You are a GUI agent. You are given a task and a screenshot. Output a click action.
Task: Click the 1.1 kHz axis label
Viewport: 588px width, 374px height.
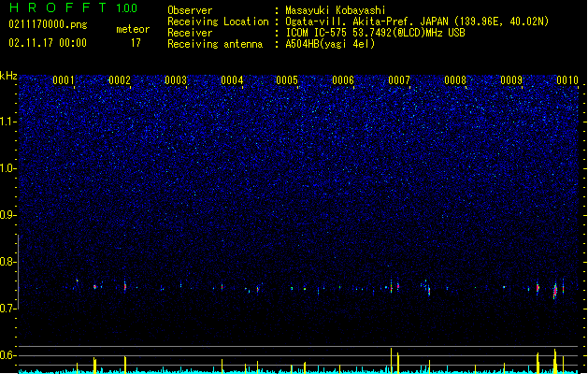coord(8,122)
